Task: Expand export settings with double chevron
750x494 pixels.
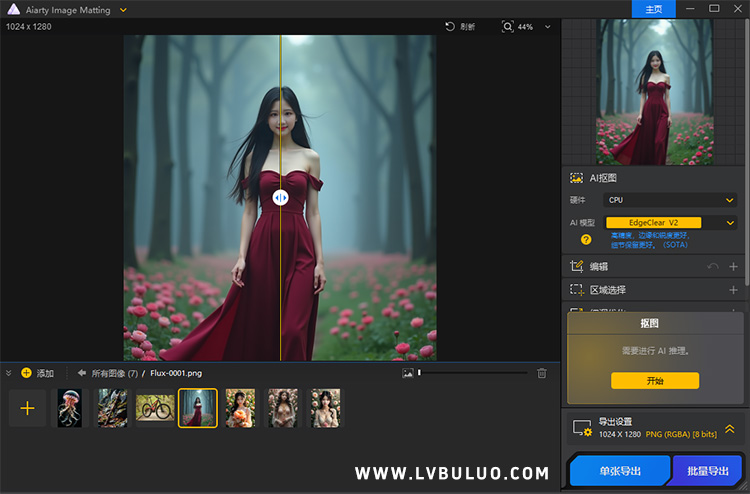Action: [x=729, y=428]
